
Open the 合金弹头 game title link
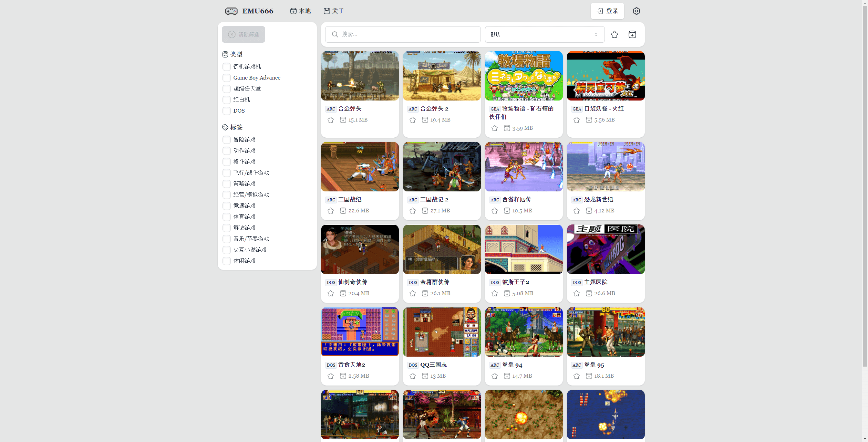click(x=350, y=108)
